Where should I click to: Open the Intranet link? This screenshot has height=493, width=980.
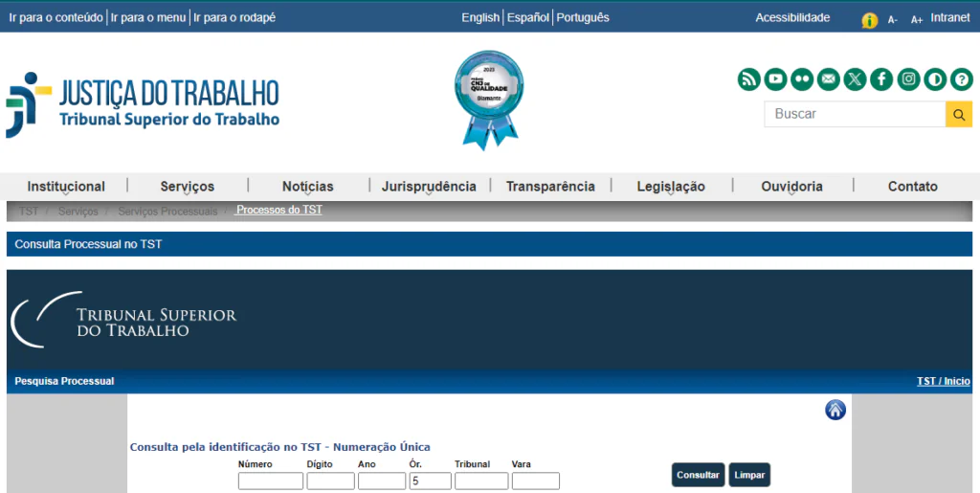coord(950,17)
